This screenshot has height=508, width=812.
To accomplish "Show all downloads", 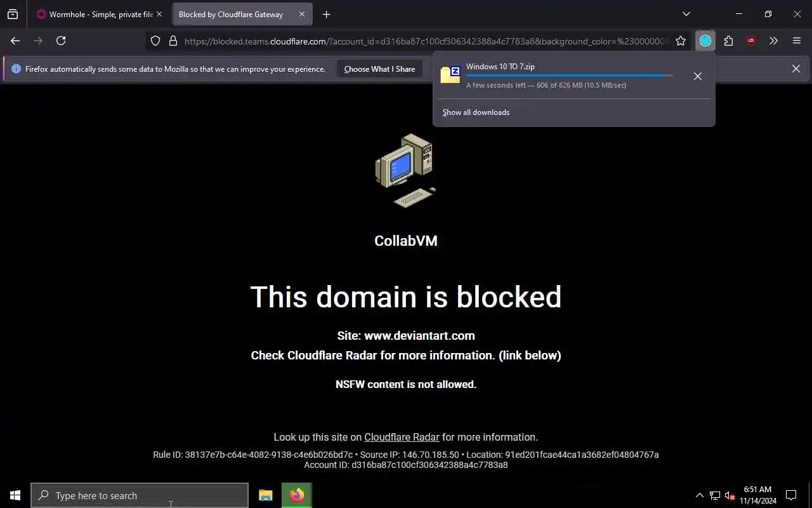I will click(476, 112).
